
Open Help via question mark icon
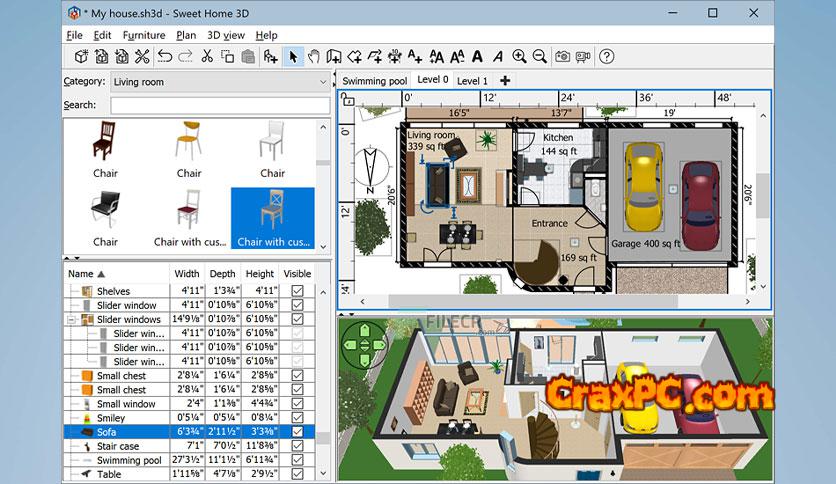pyautogui.click(x=606, y=57)
